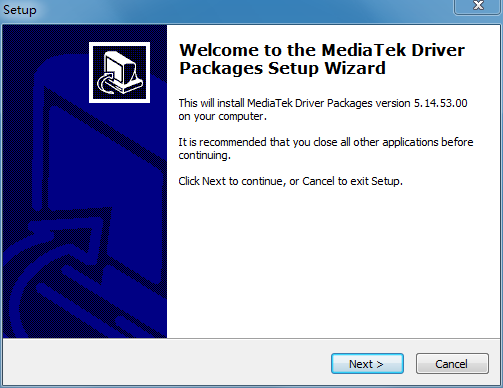Click the 'on your computer.' text line
Screen dimensions: 503x388
coord(223,117)
